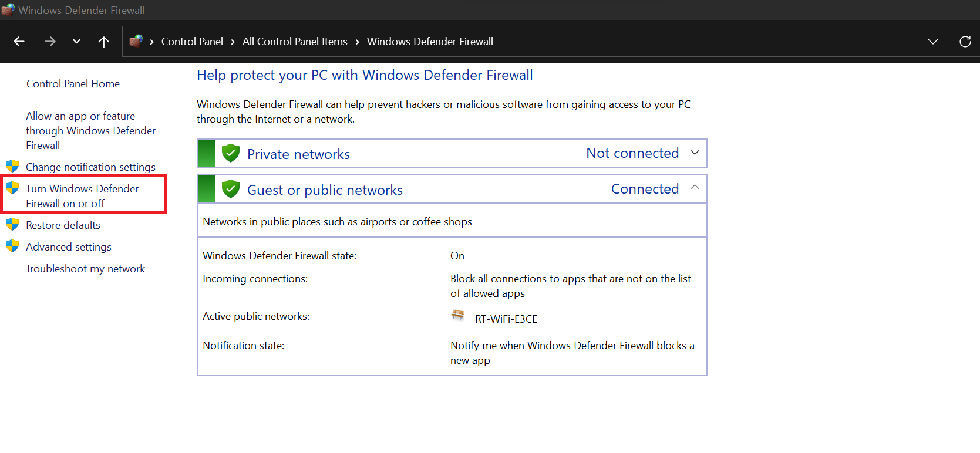Go up one level with up arrow

(104, 42)
